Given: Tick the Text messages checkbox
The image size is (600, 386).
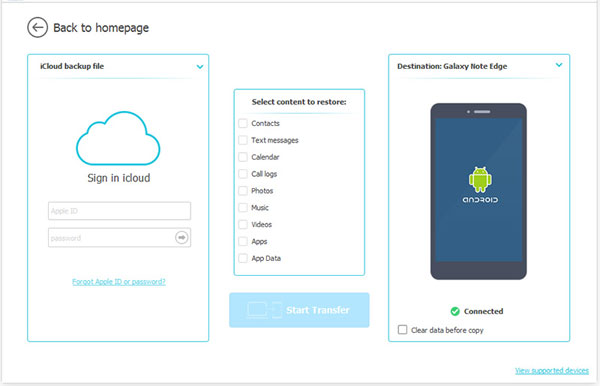Looking at the screenshot, I should pyautogui.click(x=243, y=140).
